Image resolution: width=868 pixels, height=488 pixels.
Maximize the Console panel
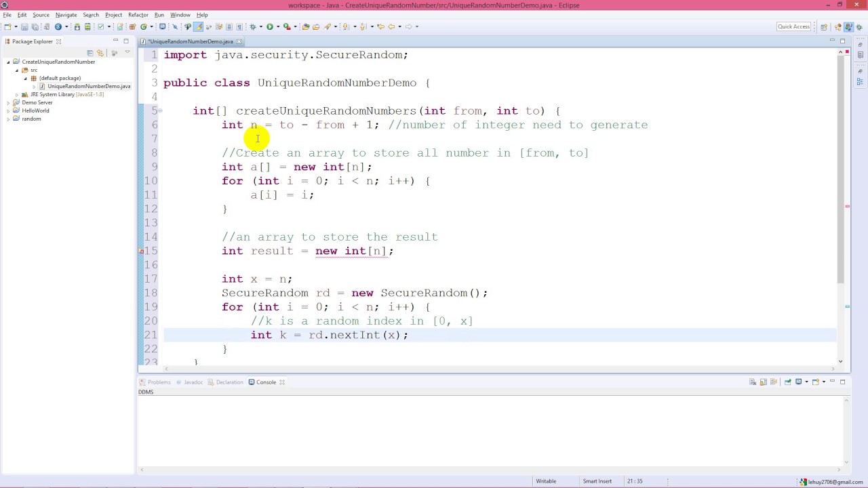coord(842,382)
